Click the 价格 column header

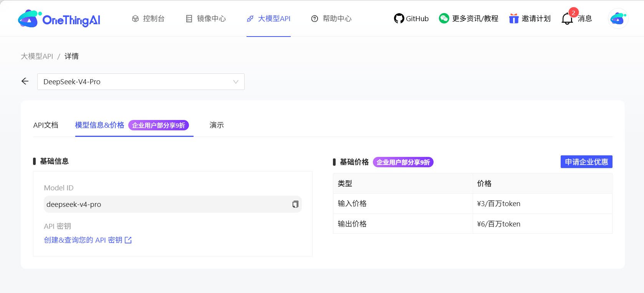[484, 183]
